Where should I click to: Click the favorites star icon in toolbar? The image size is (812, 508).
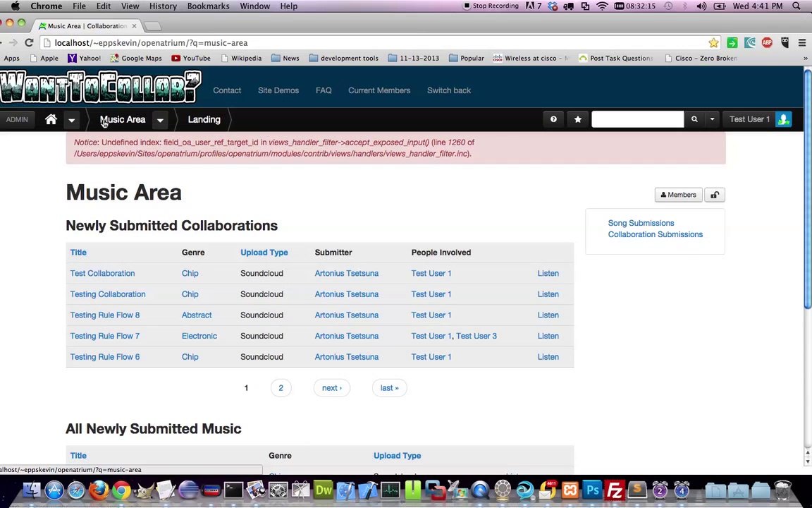[x=578, y=119]
